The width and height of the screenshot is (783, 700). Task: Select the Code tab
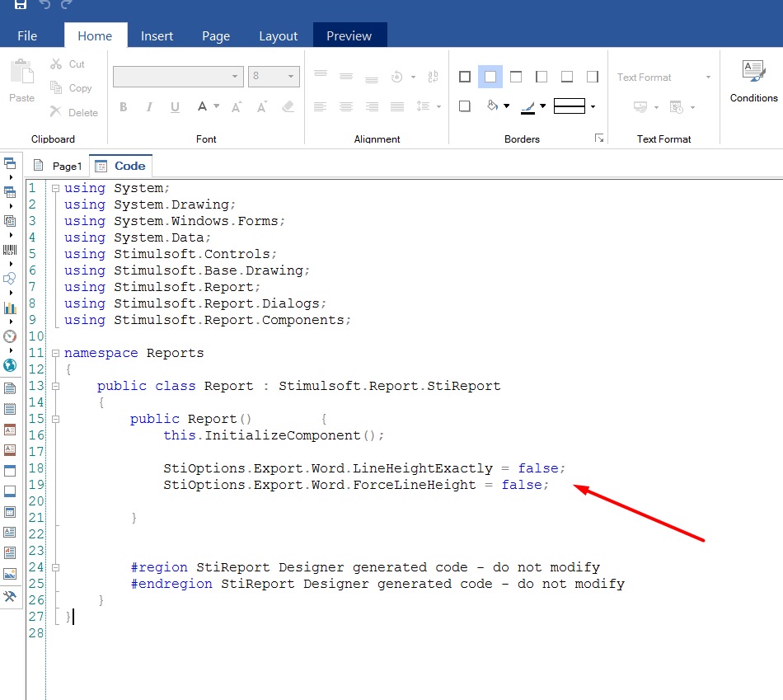click(x=121, y=166)
